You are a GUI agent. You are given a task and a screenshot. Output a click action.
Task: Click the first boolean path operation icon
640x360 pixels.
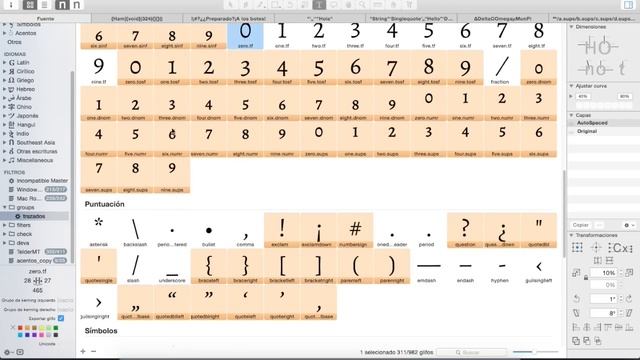(576, 340)
